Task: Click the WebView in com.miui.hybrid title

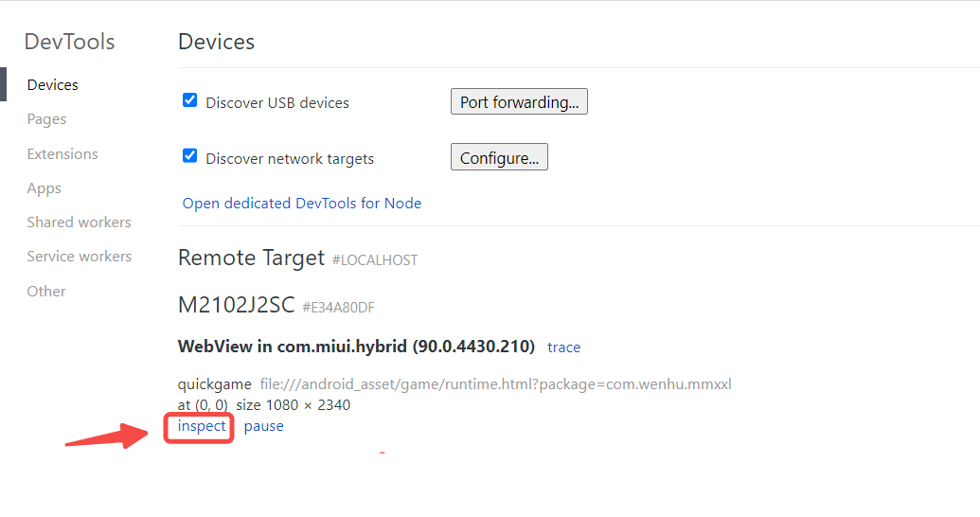Action: 356,347
